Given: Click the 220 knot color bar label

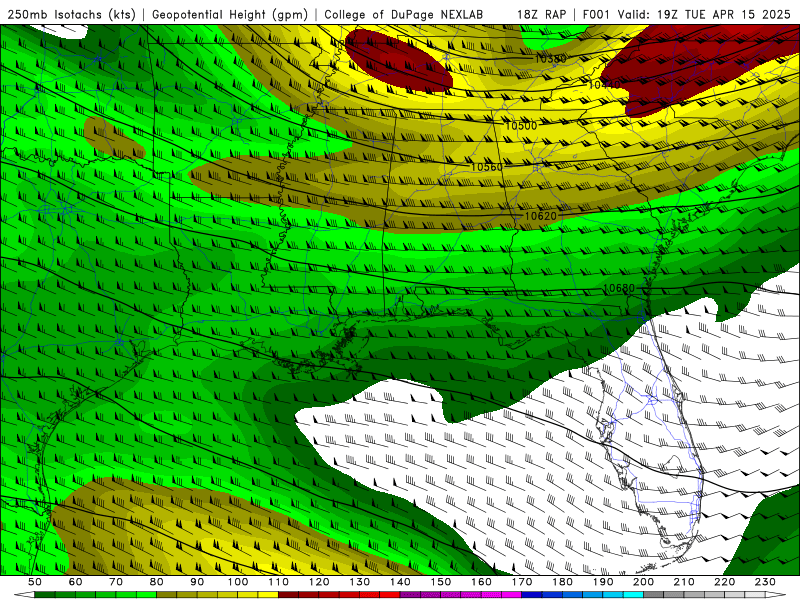Looking at the screenshot, I should click(x=724, y=582).
